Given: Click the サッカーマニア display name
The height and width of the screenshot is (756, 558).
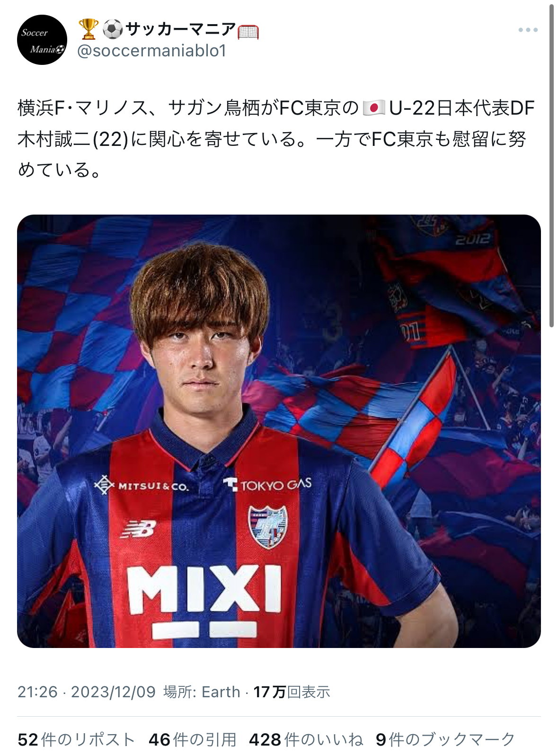Looking at the screenshot, I should tap(180, 29).
